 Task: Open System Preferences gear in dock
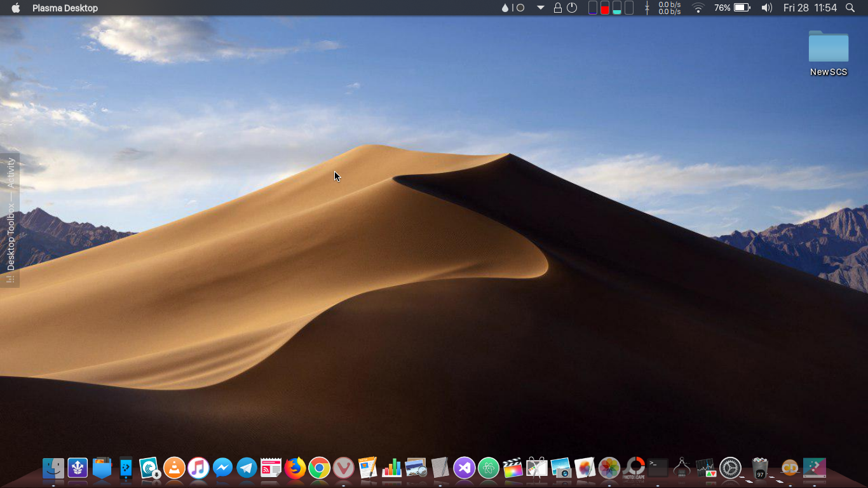730,468
